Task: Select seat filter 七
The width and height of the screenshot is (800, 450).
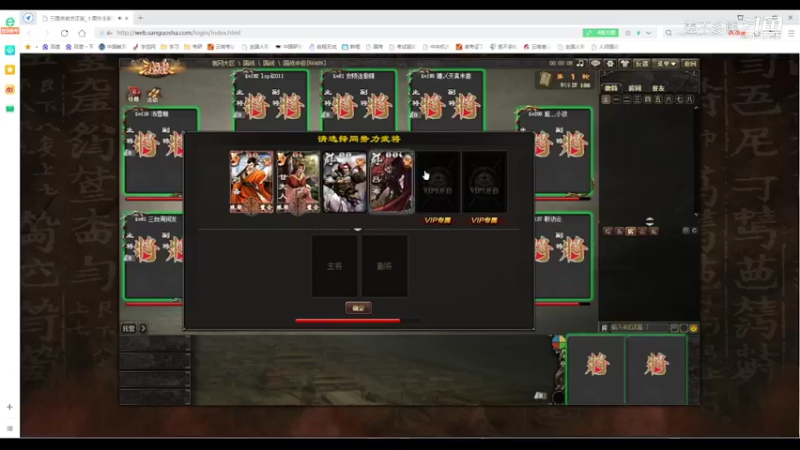Action: point(679,99)
